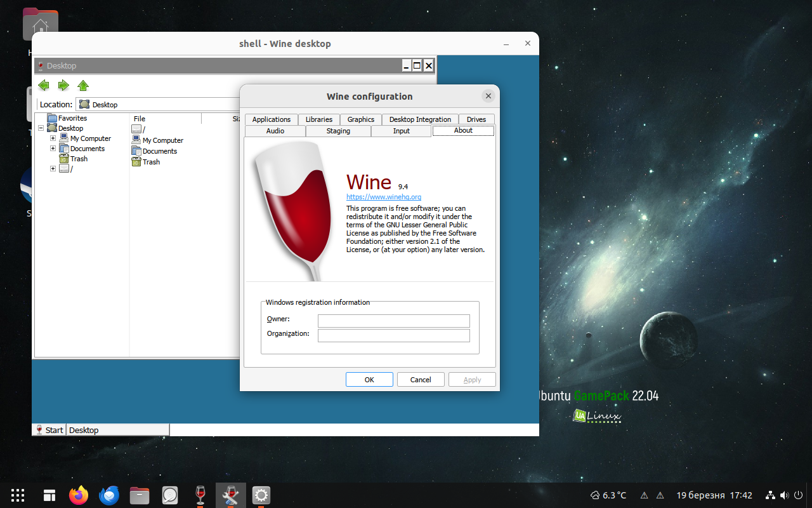Click the Location address field
812x508 pixels.
pyautogui.click(x=159, y=104)
